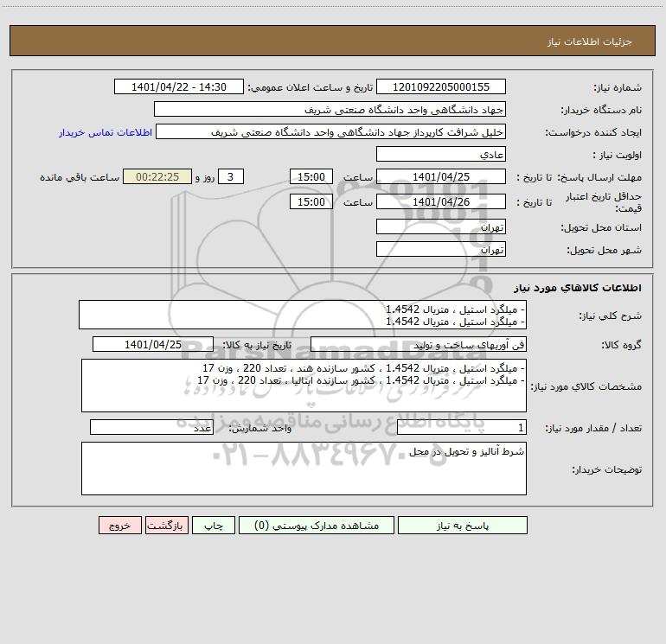Click the response deadline date field 1401/04/25
The width and height of the screenshot is (666, 644).
tap(441, 176)
